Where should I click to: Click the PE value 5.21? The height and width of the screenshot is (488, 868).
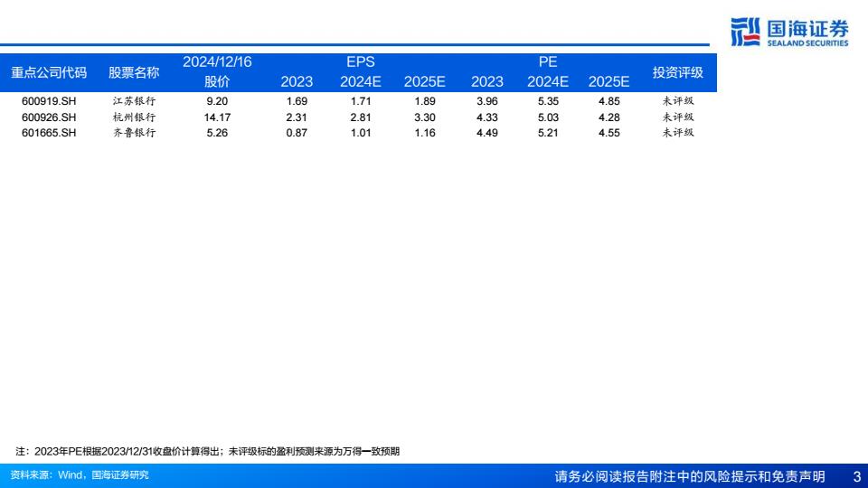(x=548, y=133)
